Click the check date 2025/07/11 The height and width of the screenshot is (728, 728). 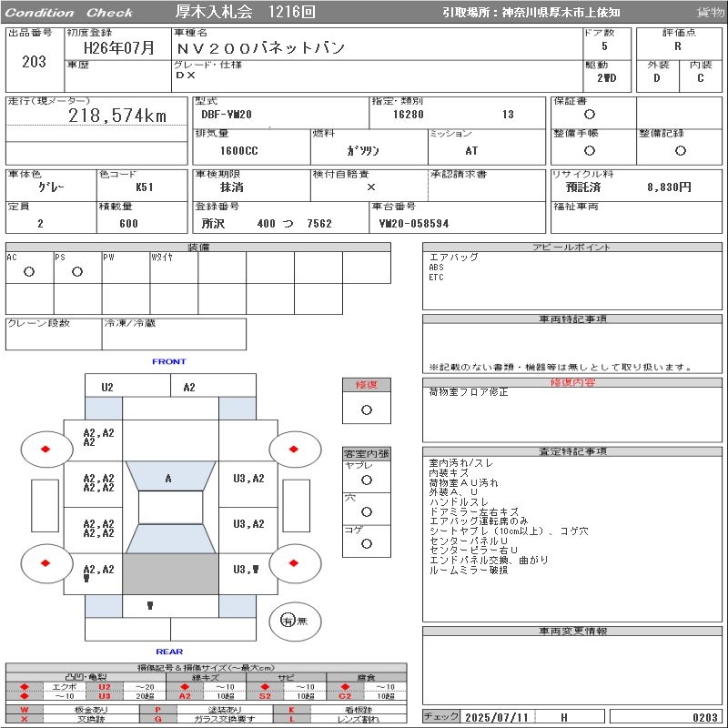coord(498,717)
